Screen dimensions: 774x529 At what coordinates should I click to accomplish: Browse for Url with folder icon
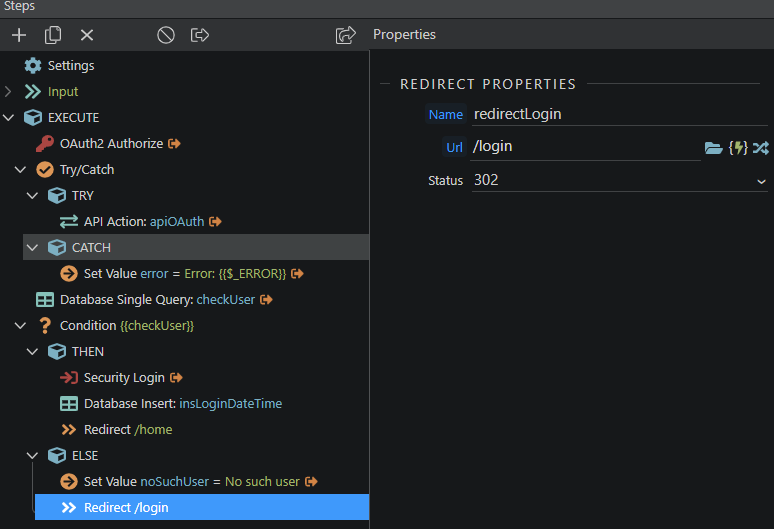[x=713, y=148]
